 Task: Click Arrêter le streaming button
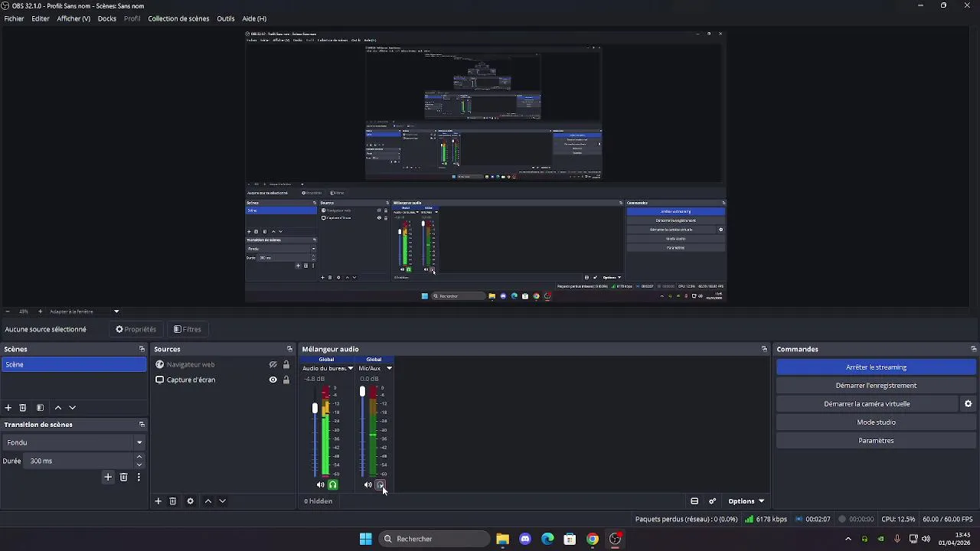(876, 367)
